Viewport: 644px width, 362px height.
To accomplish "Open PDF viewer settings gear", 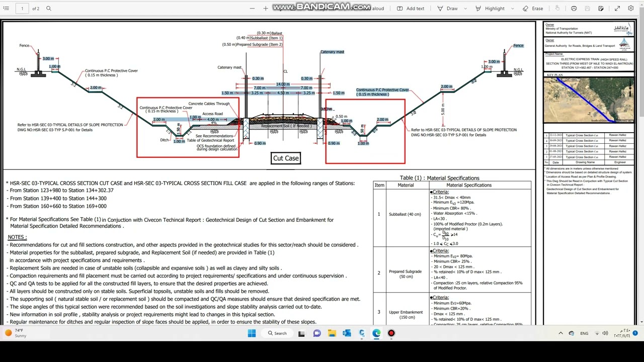I will click(x=631, y=9).
